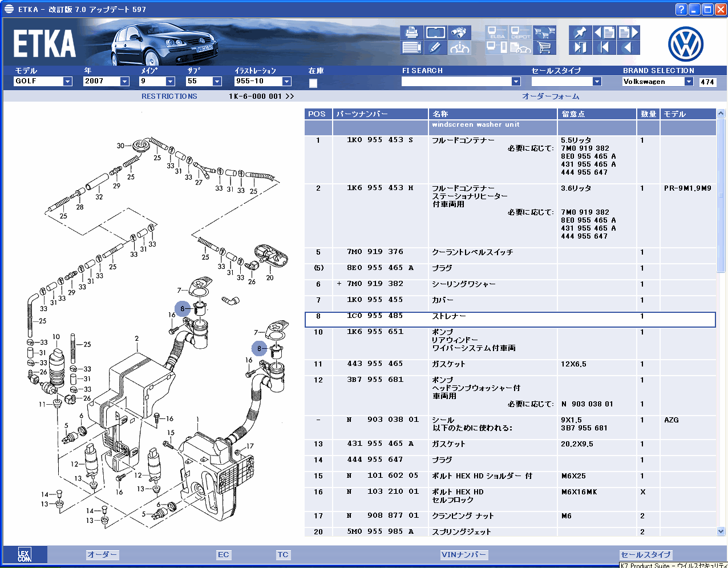Expand the FI SEARCH dropdown
The width and height of the screenshot is (728, 568).
(516, 82)
